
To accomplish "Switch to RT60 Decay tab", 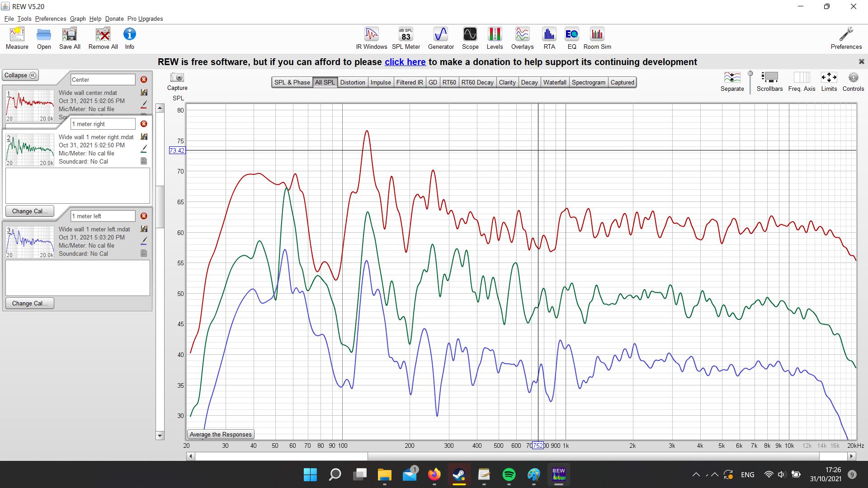I will point(477,82).
